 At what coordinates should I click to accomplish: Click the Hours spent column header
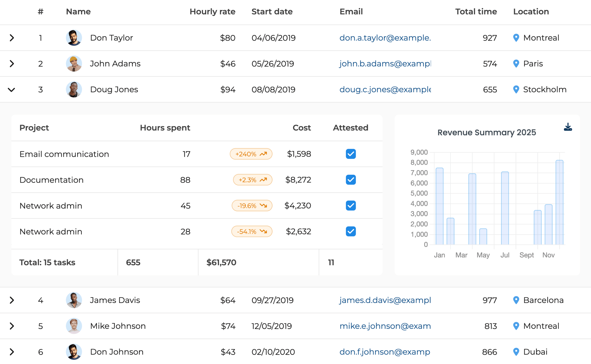[x=165, y=127]
